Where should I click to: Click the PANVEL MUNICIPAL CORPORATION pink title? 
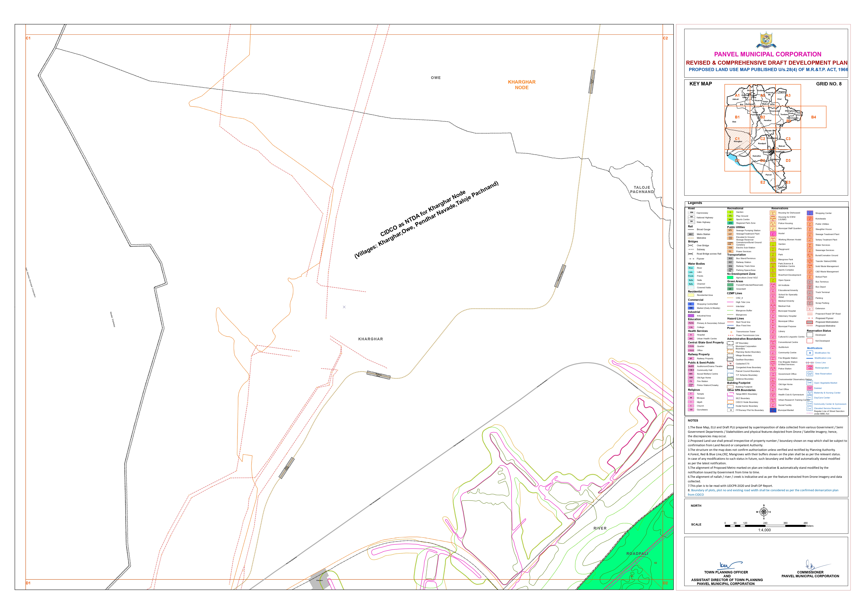pos(767,54)
